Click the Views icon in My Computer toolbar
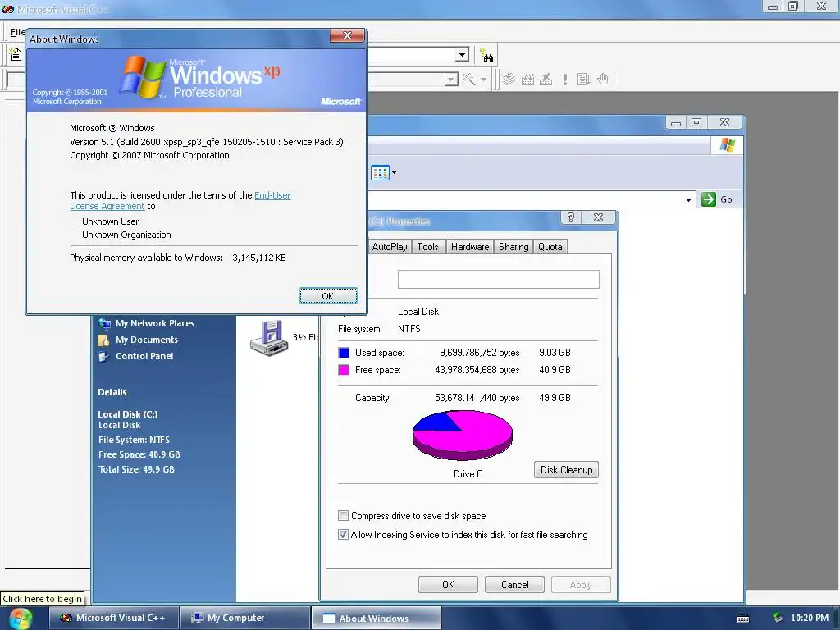The image size is (840, 630). coord(380,173)
